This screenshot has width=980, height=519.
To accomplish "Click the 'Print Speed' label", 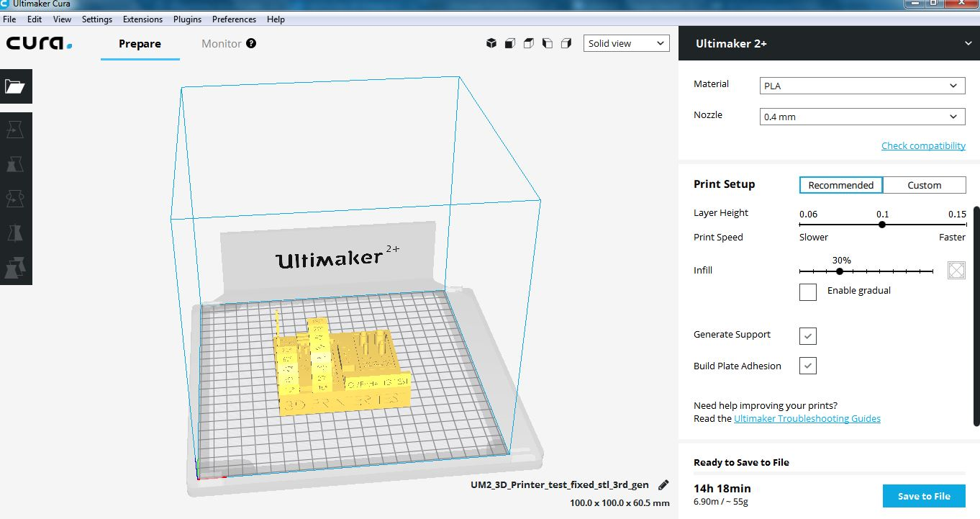I will [x=718, y=237].
